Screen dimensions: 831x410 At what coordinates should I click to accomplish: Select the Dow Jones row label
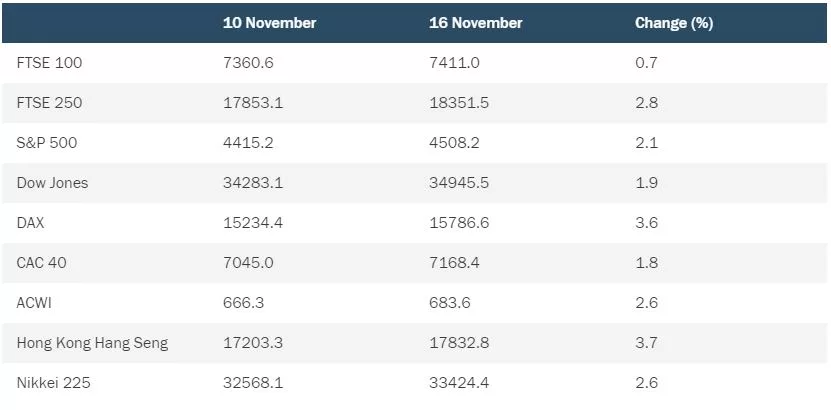click(52, 183)
